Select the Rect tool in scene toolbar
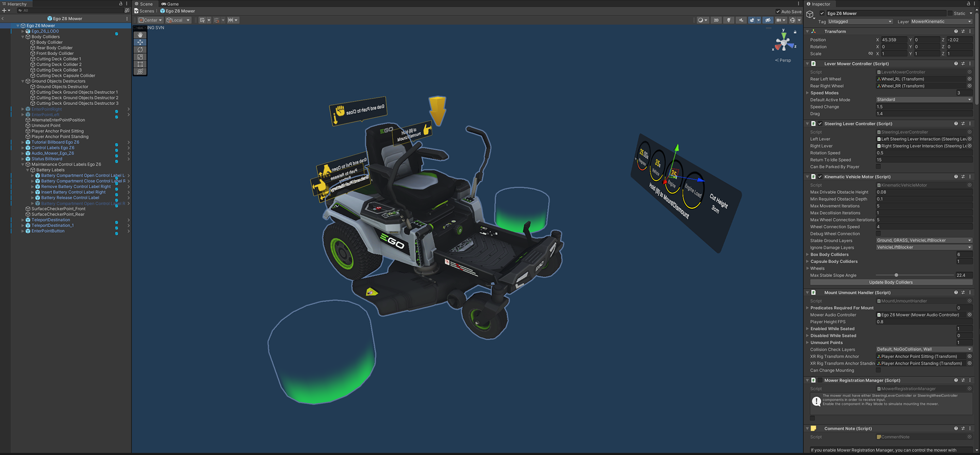Screen dimensions: 980x455 click(140, 64)
